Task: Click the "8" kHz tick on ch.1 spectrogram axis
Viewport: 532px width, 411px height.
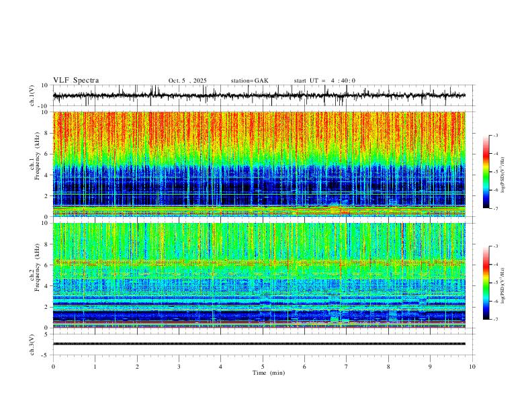Action: (x=47, y=133)
